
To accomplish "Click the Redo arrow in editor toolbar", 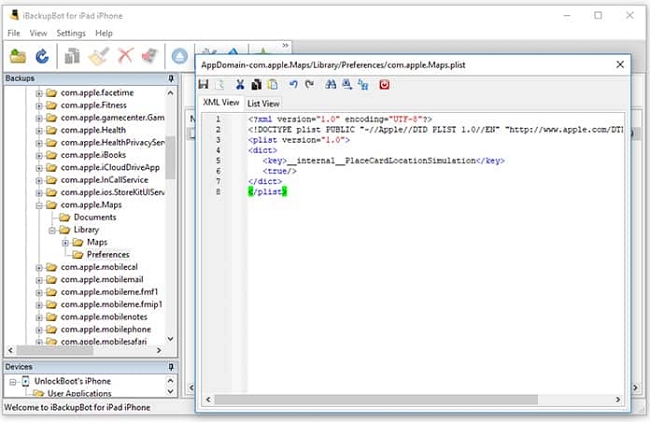I will point(308,84).
